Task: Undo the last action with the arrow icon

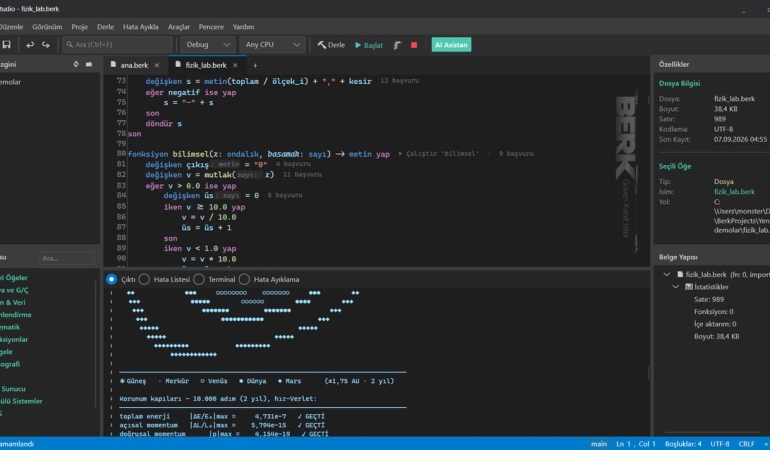Action: 30,45
